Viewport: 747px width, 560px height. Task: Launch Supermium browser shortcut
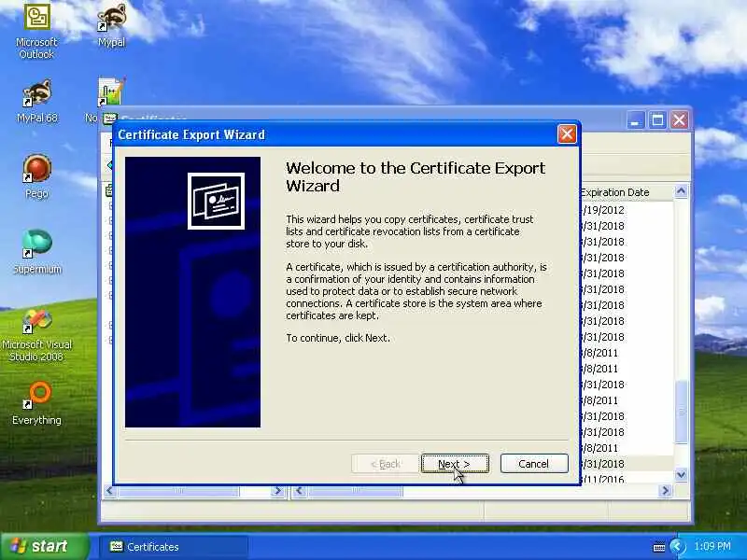tap(36, 251)
